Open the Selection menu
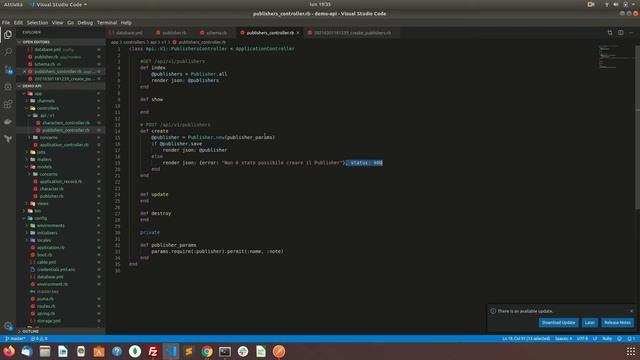640x360 pixels. [38, 23]
